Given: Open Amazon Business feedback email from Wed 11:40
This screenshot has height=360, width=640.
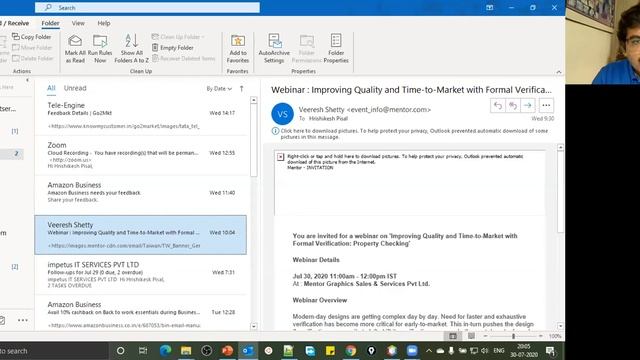Looking at the screenshot, I should (x=141, y=195).
